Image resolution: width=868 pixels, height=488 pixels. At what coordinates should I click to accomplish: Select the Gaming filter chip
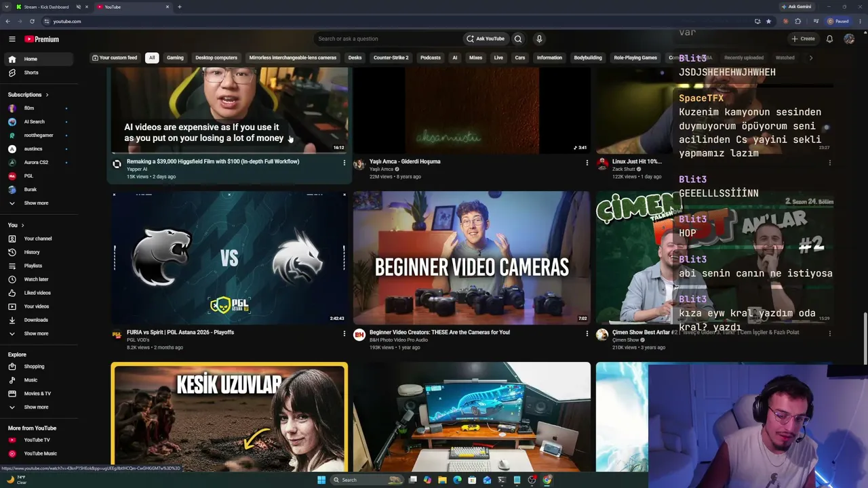point(175,58)
